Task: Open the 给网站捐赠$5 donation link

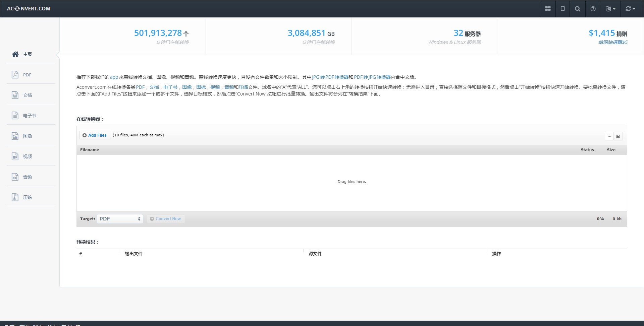Action: (612, 42)
